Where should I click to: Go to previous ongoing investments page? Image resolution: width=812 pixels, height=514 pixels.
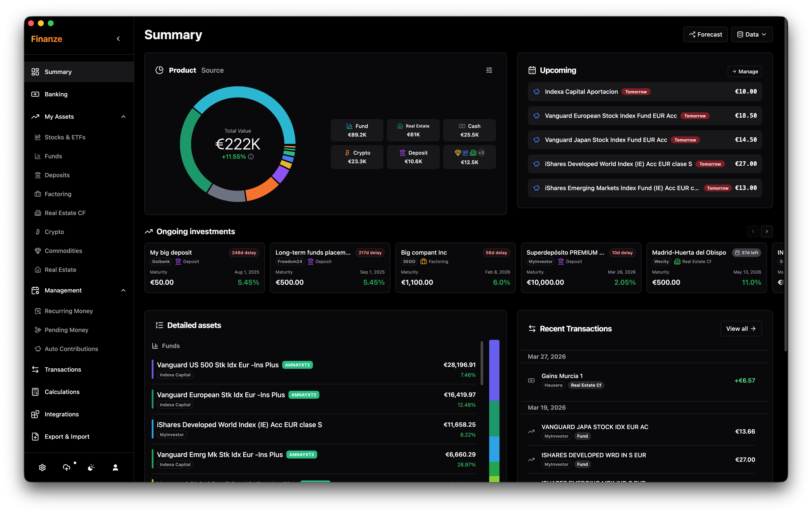coord(753,232)
